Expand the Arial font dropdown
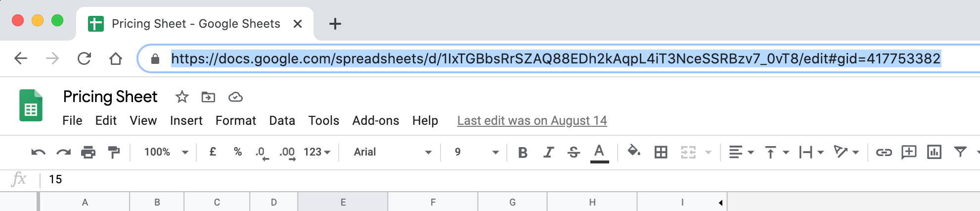 (x=392, y=152)
